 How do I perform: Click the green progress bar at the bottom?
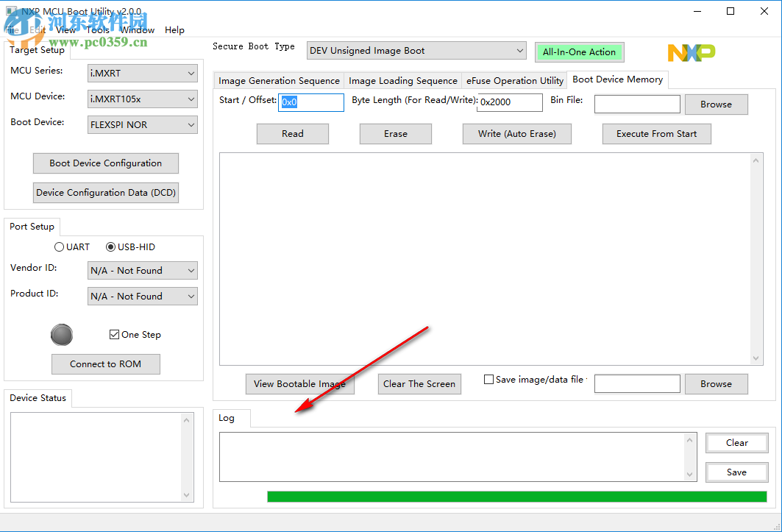tap(515, 497)
